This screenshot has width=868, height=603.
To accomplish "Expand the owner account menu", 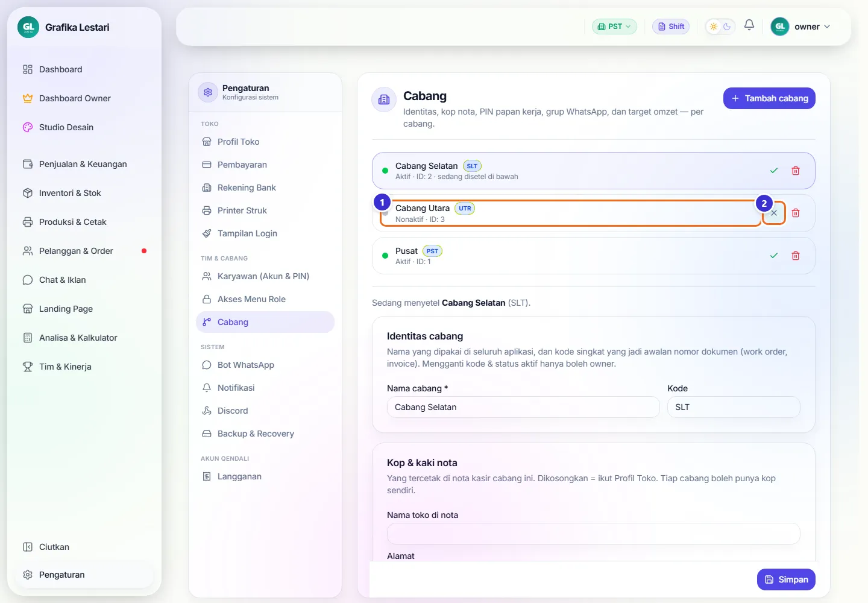I will pos(800,27).
